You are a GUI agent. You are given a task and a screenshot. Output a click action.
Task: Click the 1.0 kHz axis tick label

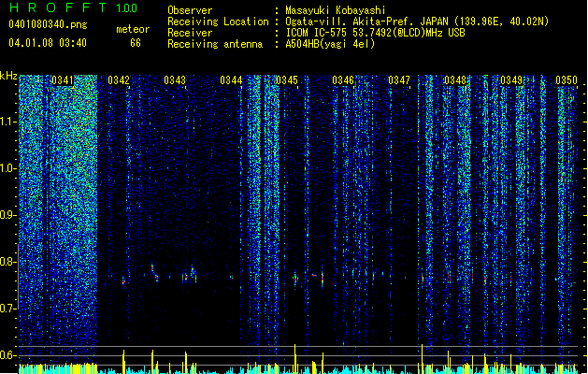8,168
